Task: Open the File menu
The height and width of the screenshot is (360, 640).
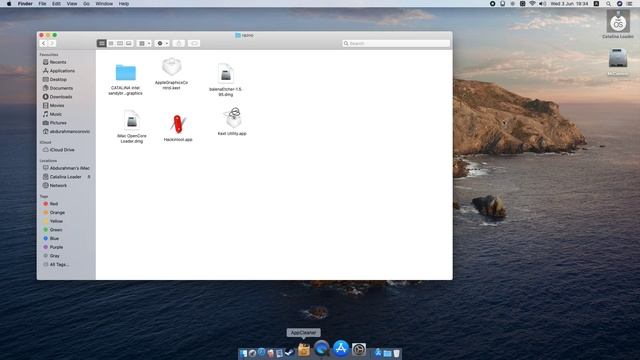Action: click(x=42, y=4)
